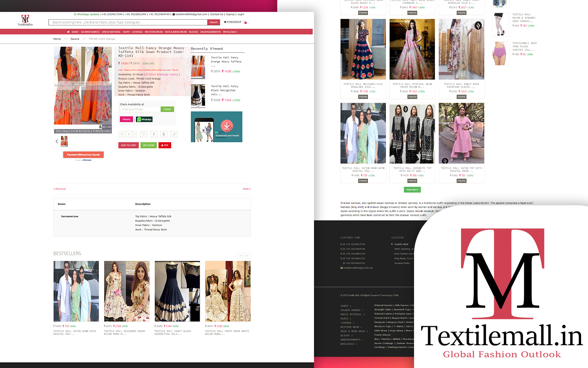The width and height of the screenshot is (588, 368).
Task: Click the green WhatsApp button next to Inquiry
Action: pos(144,119)
